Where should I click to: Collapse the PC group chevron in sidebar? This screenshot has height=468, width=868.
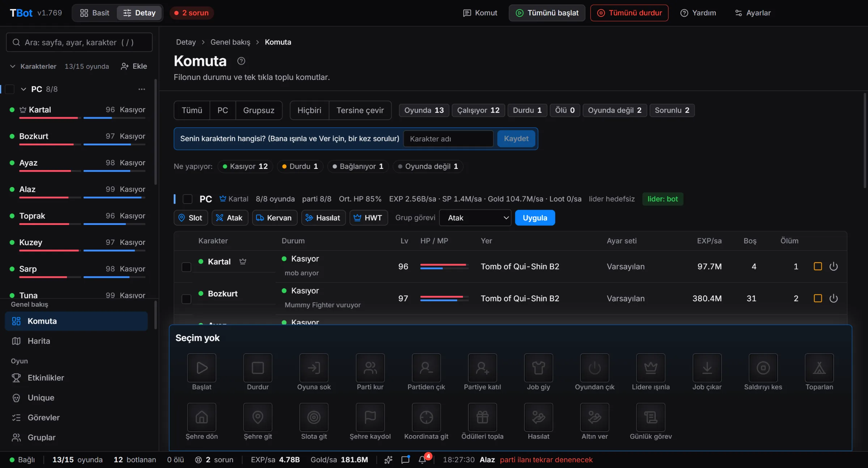point(24,89)
